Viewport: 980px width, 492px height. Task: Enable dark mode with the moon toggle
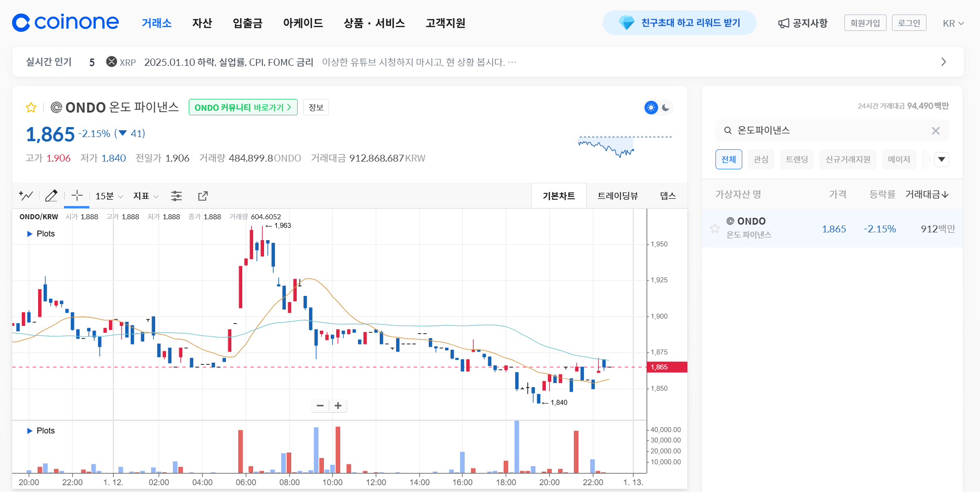tap(666, 107)
